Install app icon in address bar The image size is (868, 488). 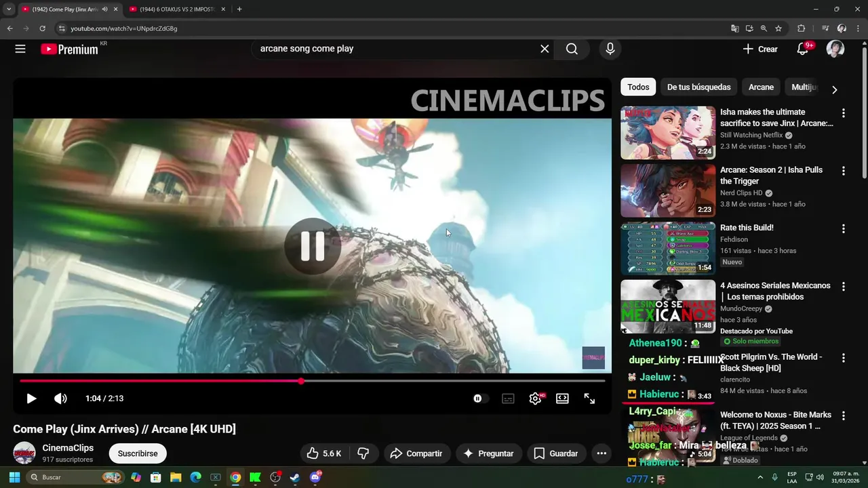(x=749, y=28)
